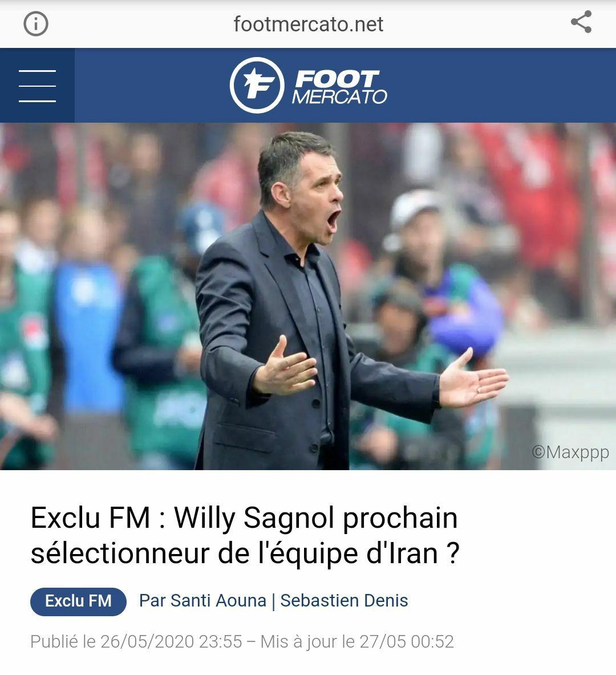Click the Willy Sagnol article headline
Viewport: 616px width, 675px height.
[245, 535]
